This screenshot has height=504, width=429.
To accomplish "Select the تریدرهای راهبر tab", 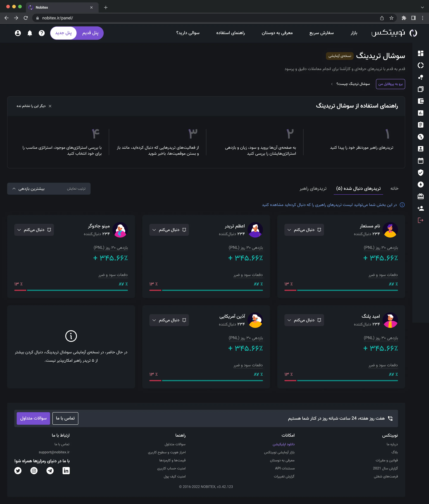I will pyautogui.click(x=313, y=189).
